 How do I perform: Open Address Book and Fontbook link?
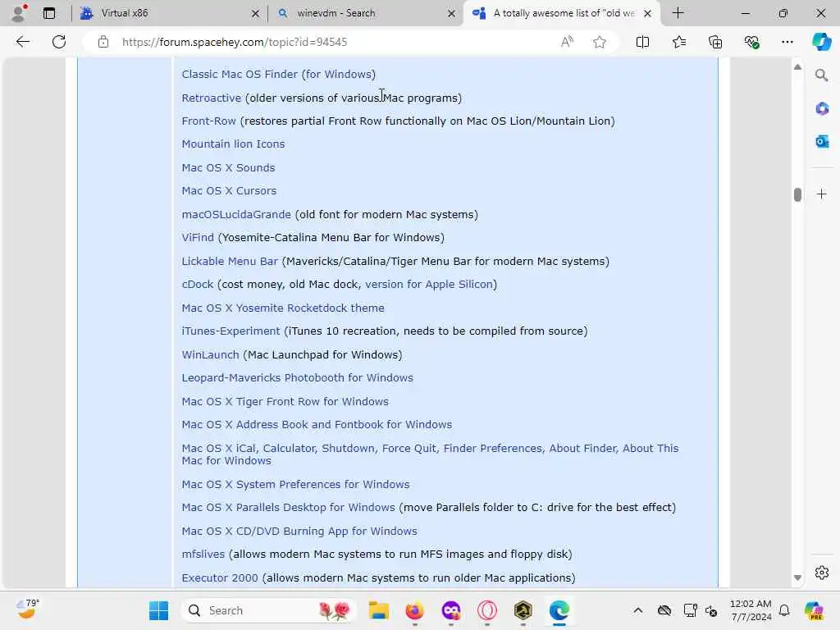click(317, 424)
